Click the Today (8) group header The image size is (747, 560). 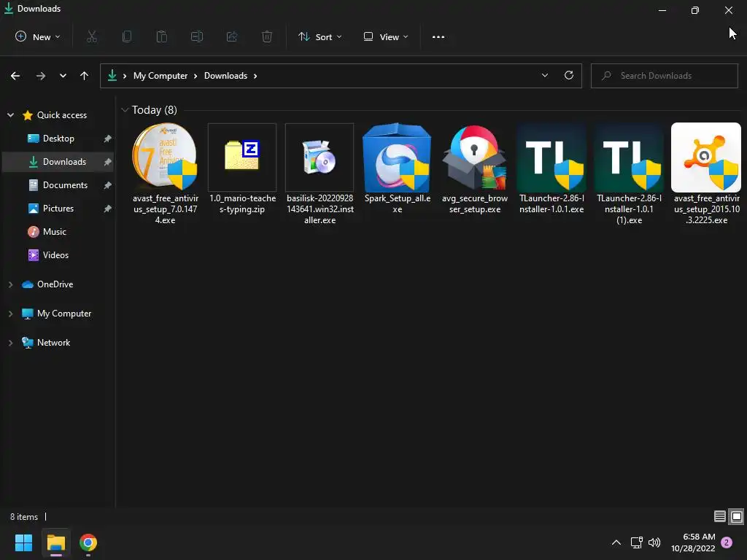coord(155,110)
